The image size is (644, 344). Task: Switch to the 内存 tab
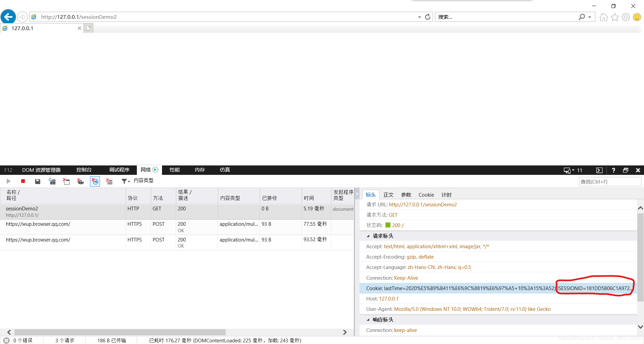[x=200, y=170]
